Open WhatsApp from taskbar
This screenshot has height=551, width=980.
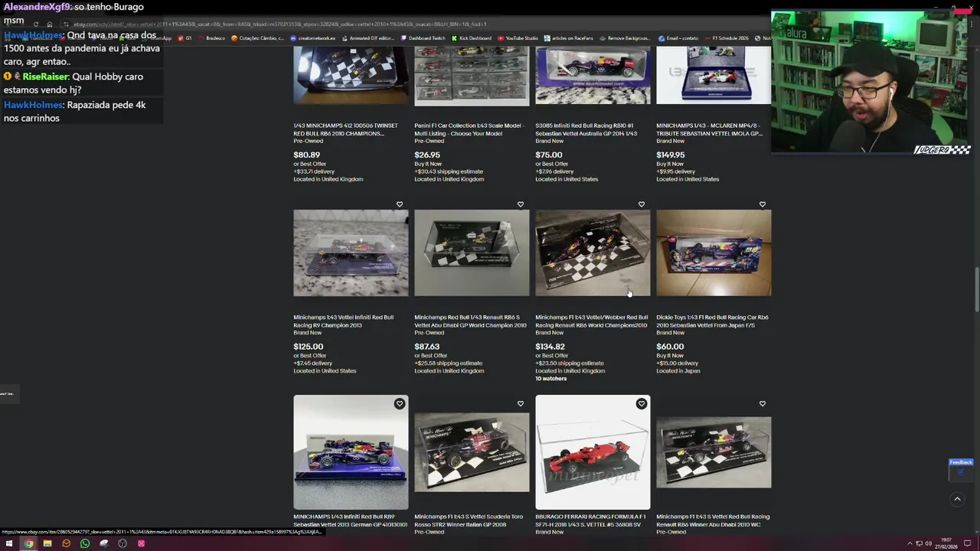tap(85, 543)
